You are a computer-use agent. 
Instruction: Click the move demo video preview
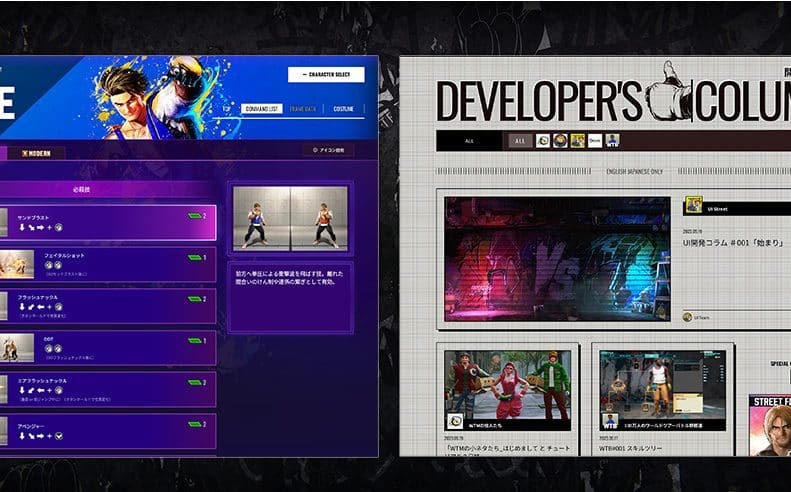coord(290,218)
